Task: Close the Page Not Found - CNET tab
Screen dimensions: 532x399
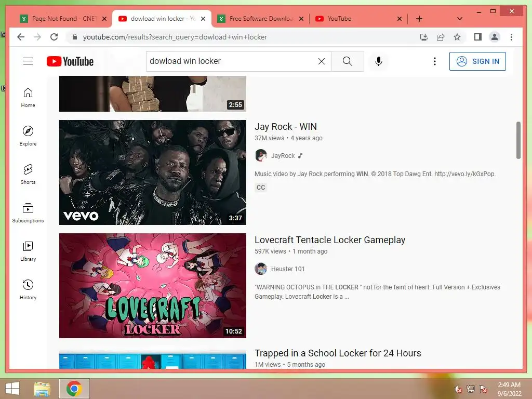Action: coord(104,19)
